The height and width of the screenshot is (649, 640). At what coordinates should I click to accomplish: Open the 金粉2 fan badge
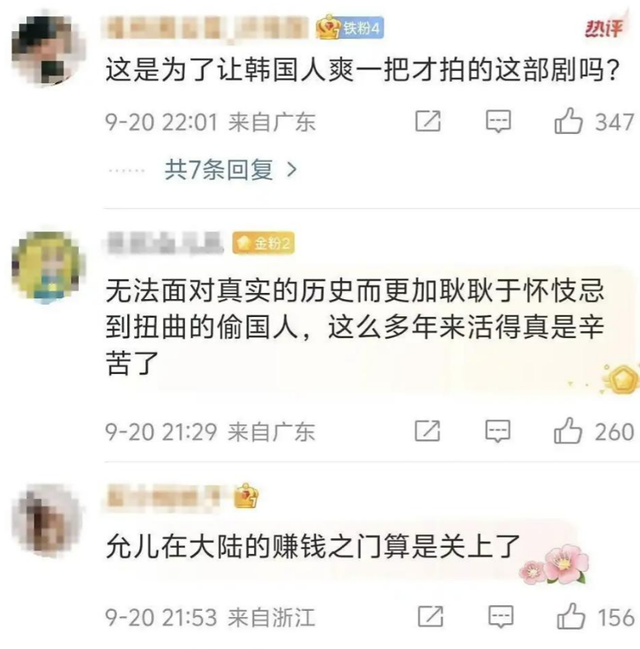click(x=263, y=243)
